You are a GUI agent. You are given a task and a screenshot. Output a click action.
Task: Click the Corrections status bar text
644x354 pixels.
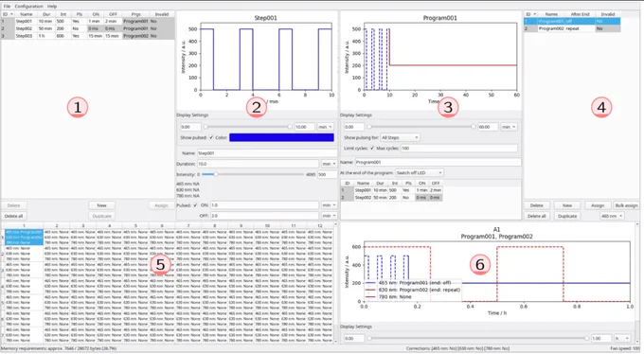pos(457,348)
